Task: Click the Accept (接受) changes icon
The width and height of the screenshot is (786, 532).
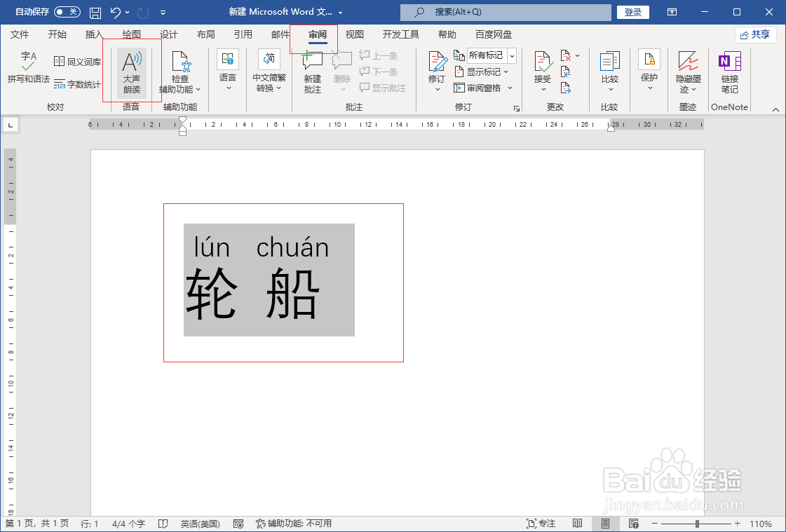Action: pyautogui.click(x=543, y=62)
